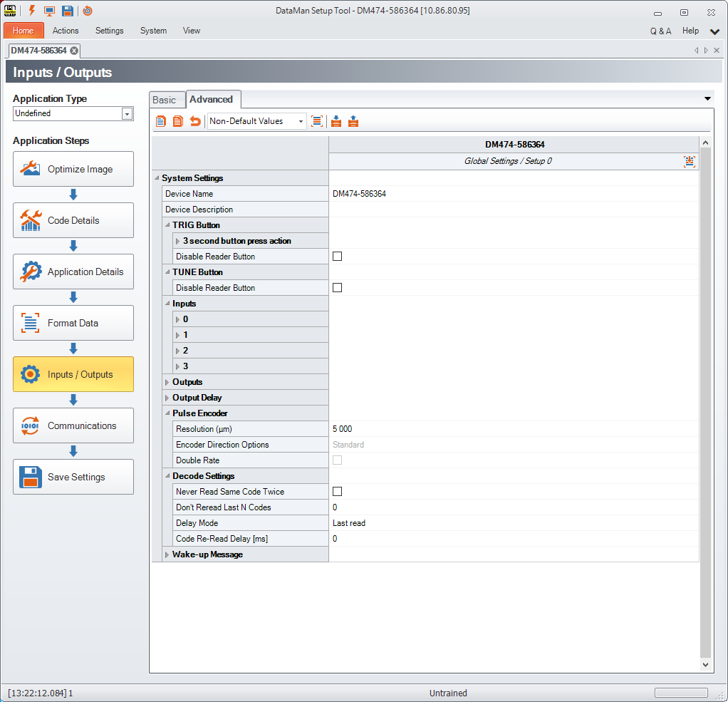Click the first orange document toolbar icon
The width and height of the screenshot is (728, 702).
coord(161,121)
